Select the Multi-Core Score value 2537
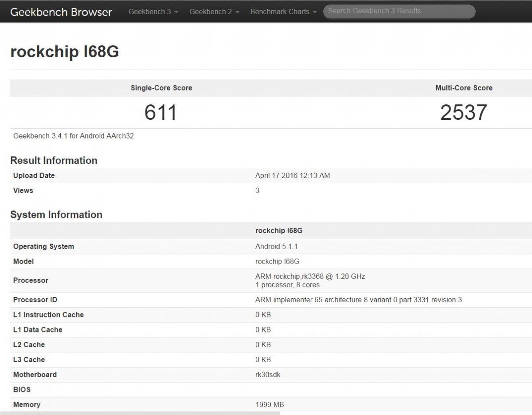Viewport: 532px width, 415px height. [464, 112]
